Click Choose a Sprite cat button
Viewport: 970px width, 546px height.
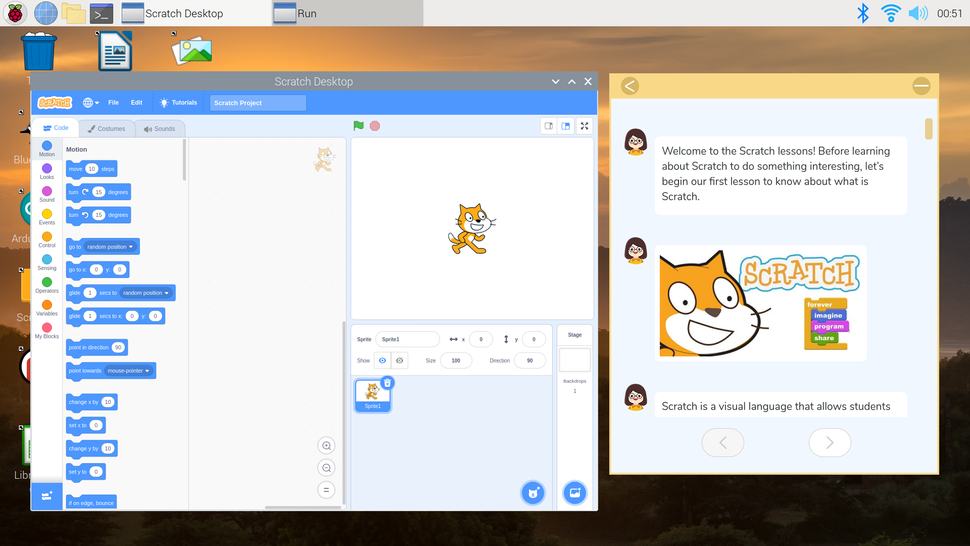pyautogui.click(x=533, y=493)
